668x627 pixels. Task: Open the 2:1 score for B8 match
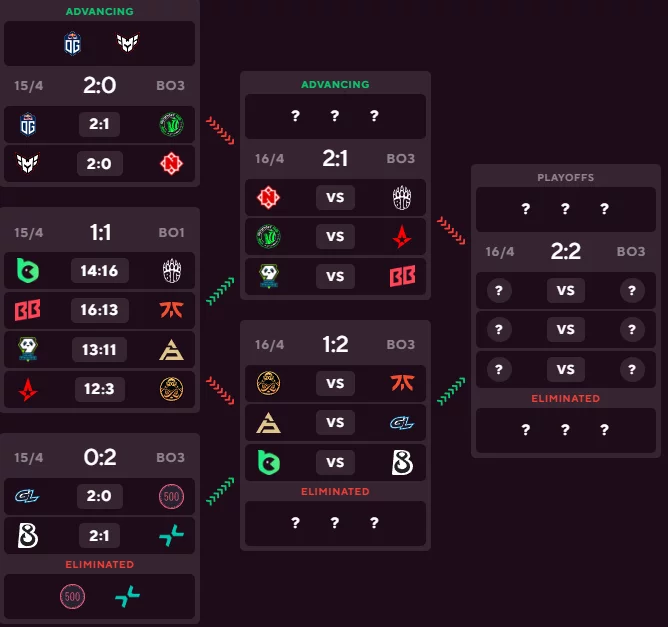pyautogui.click(x=99, y=535)
